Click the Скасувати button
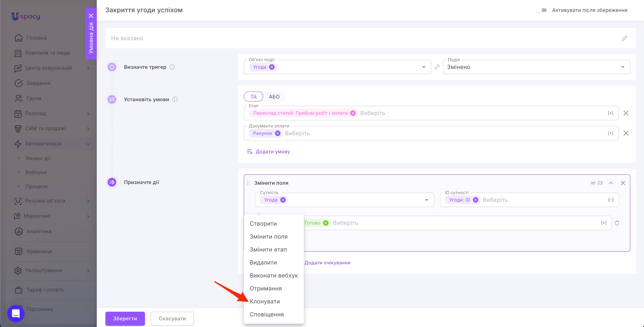Image resolution: width=644 pixels, height=327 pixels. coord(172,319)
